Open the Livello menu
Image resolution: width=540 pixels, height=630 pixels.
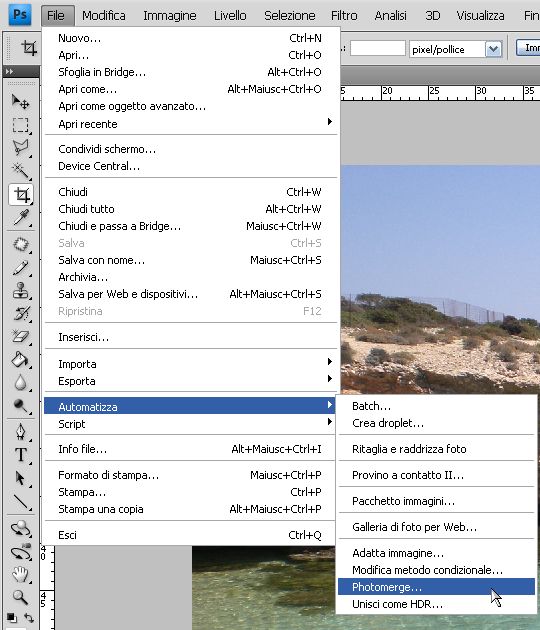point(230,16)
